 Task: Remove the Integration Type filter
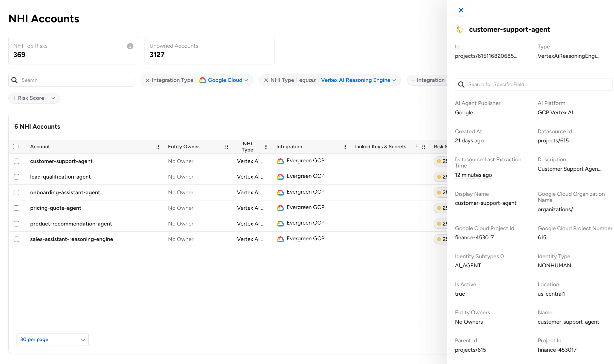(x=147, y=80)
